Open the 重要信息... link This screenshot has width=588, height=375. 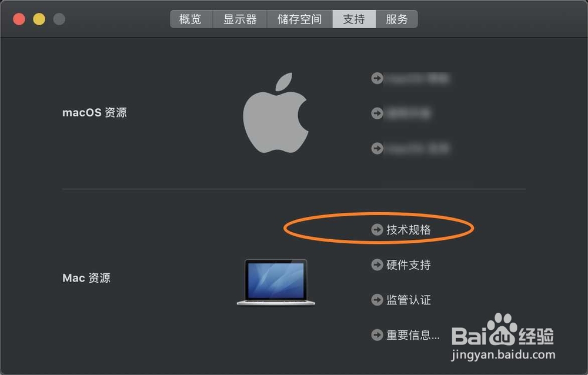pos(413,334)
